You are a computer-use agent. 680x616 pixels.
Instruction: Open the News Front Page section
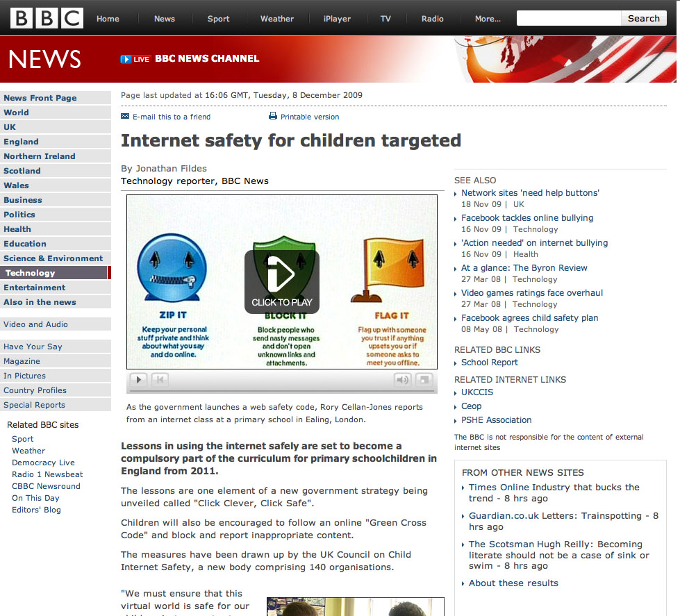pos(40,97)
